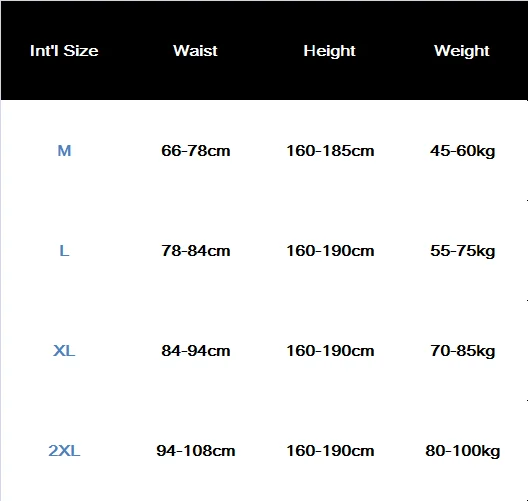Click the 94-108cm waist cell
The height and width of the screenshot is (501, 528).
click(196, 450)
